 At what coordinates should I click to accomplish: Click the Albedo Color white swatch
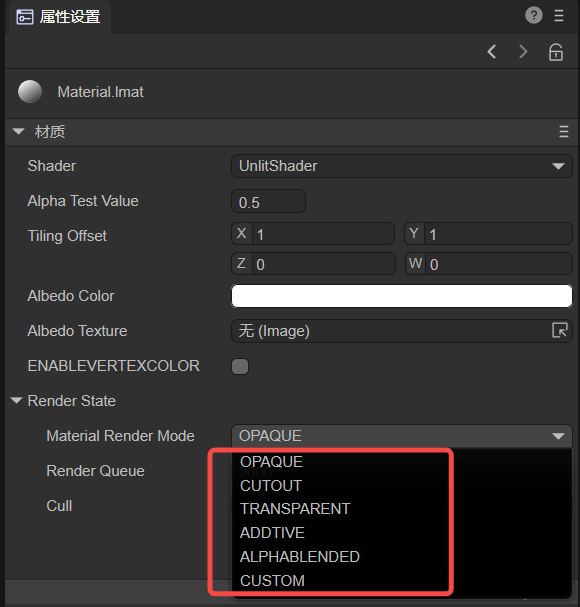pyautogui.click(x=402, y=296)
